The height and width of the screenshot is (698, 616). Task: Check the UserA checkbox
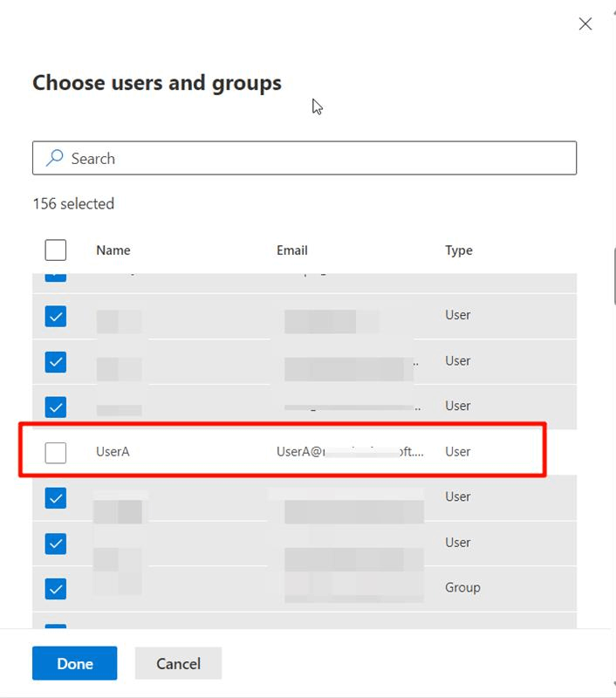pyautogui.click(x=56, y=452)
